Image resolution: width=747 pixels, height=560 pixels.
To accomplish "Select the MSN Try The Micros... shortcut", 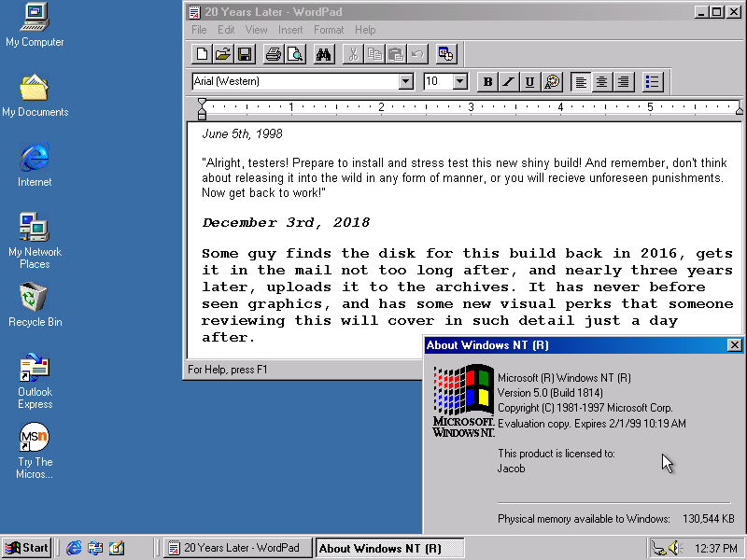I will pos(35,451).
